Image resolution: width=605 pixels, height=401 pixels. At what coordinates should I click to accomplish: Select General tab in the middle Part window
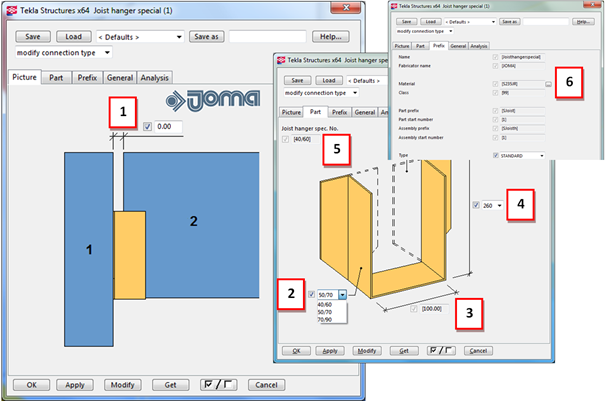click(x=365, y=112)
